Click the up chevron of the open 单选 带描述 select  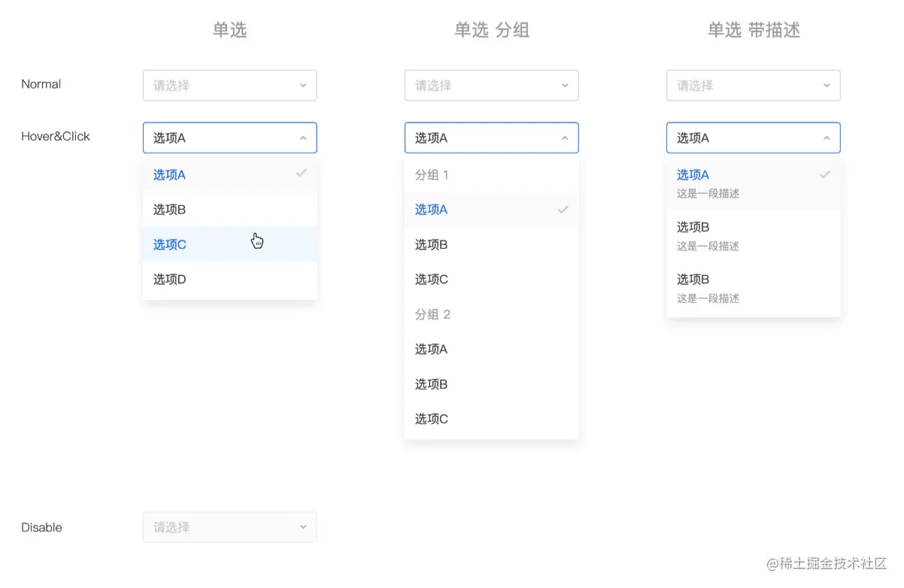[827, 138]
